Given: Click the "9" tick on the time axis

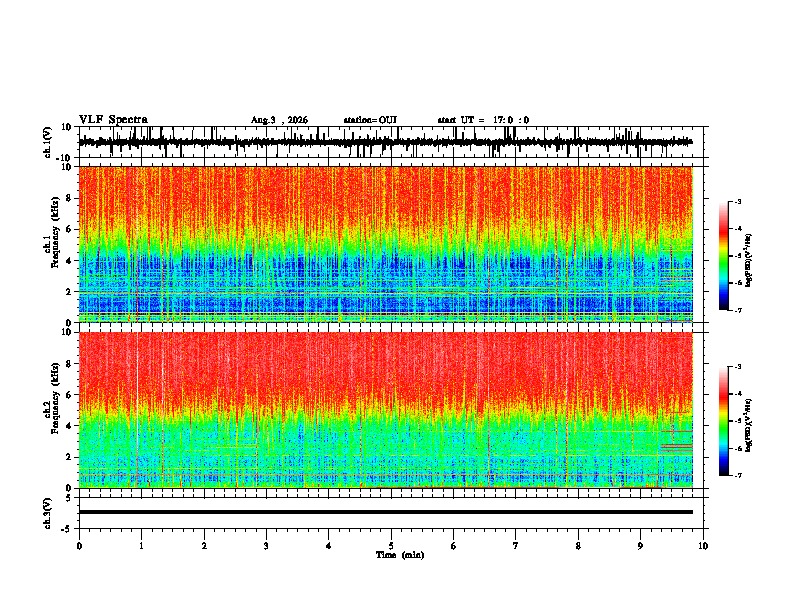Looking at the screenshot, I should click(x=640, y=546).
